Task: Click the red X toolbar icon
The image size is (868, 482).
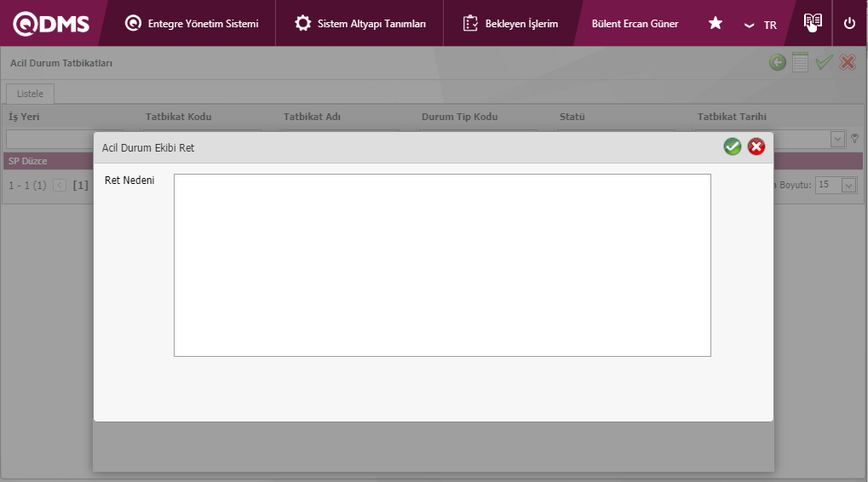Action: (848, 62)
